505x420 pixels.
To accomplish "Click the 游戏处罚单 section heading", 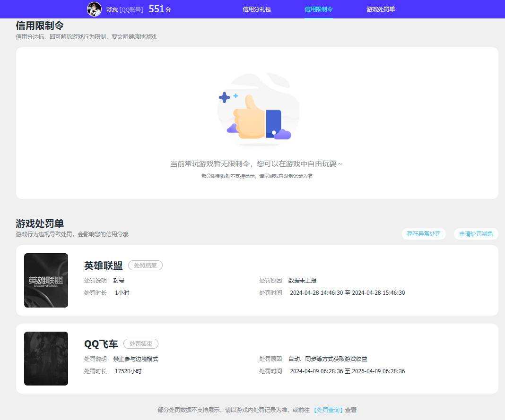I will tap(40, 223).
